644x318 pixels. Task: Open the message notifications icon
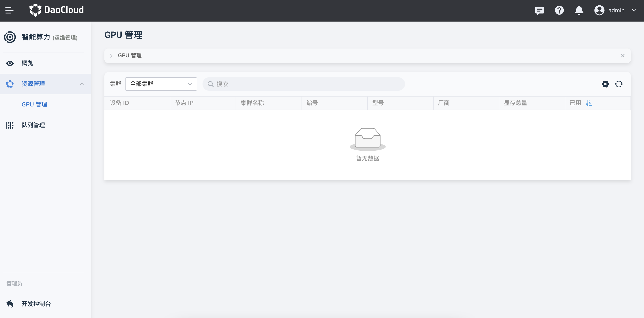(540, 11)
